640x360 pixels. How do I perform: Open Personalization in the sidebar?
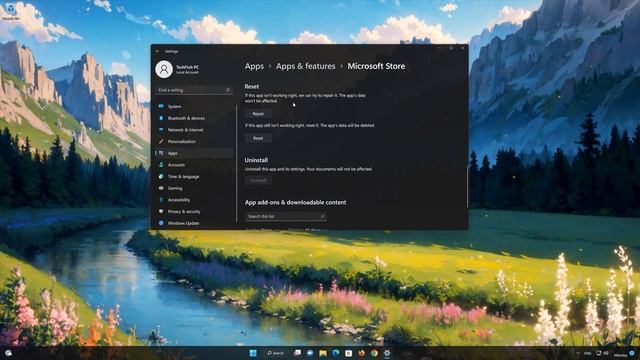coord(194,142)
